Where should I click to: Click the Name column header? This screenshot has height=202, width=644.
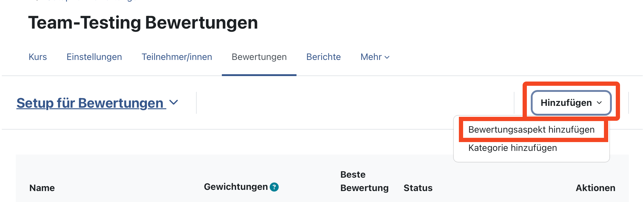click(42, 188)
